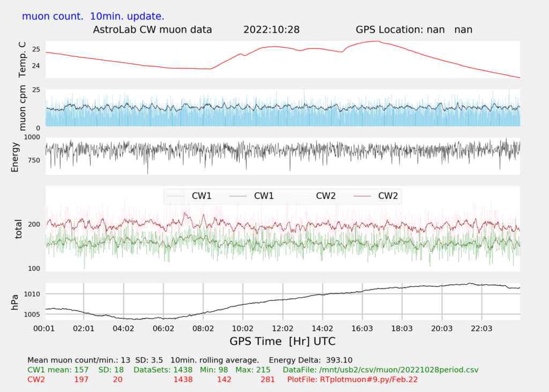Click the '18:03' time tick label

pyautogui.click(x=402, y=329)
